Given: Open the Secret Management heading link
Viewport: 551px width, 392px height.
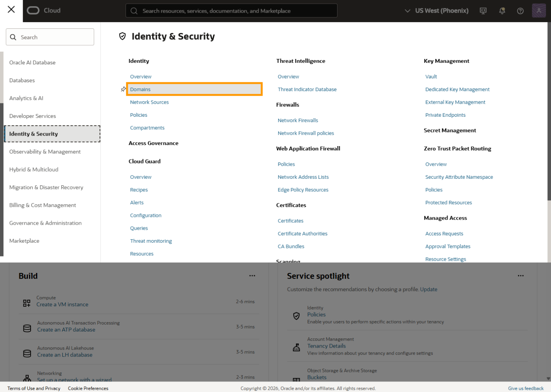Looking at the screenshot, I should tap(450, 131).
